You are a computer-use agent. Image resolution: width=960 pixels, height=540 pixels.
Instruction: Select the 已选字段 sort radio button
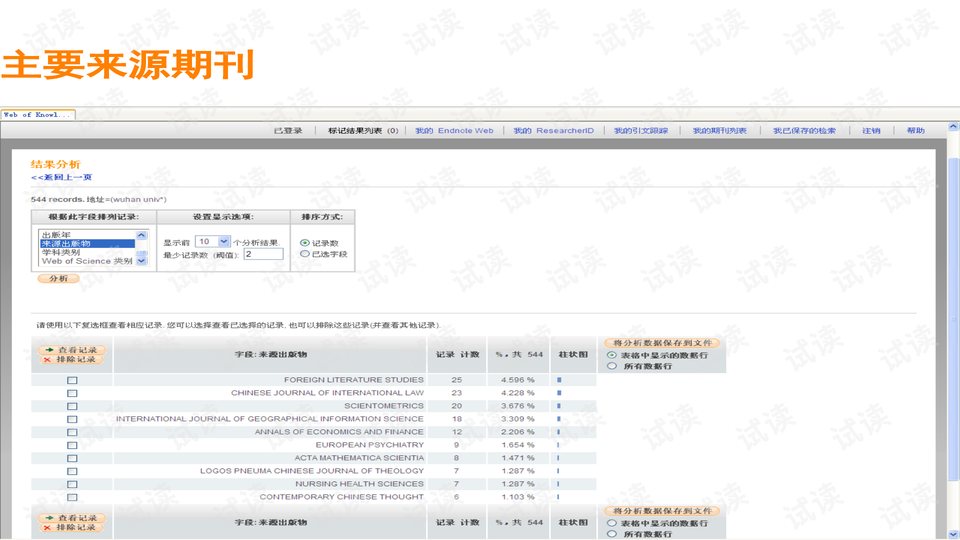(304, 253)
